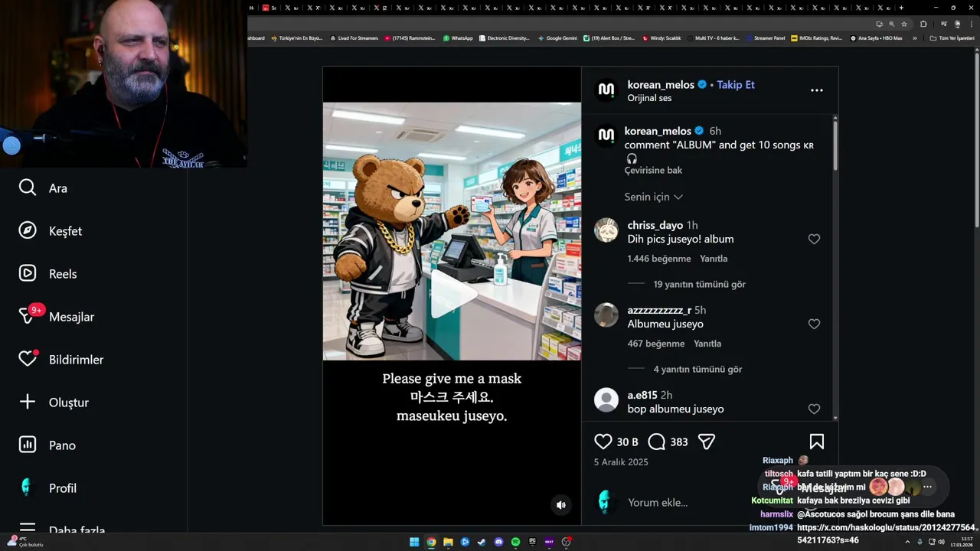Expand the Senin için comment sort dropdown
Image resolution: width=980 pixels, height=551 pixels.
653,197
